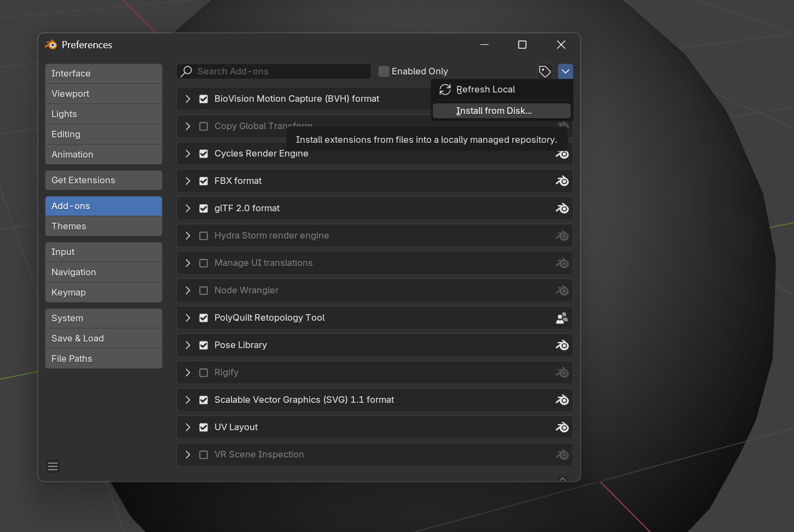Image resolution: width=794 pixels, height=532 pixels.
Task: Click Blender icon on Hydra Storm render engine row
Action: tap(562, 235)
